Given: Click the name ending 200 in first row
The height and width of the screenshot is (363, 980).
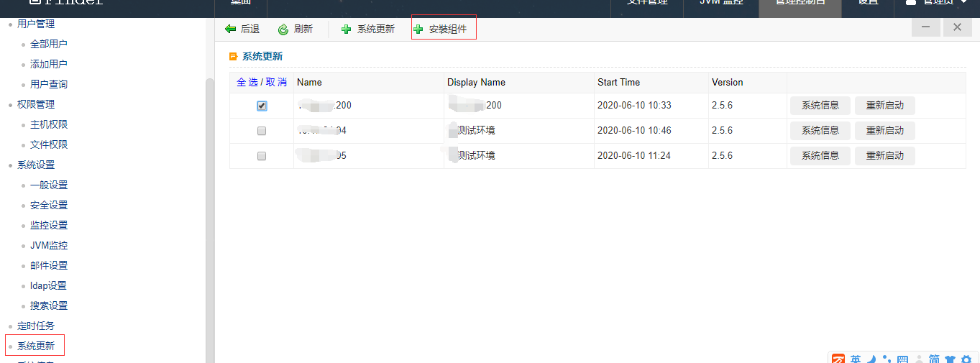Looking at the screenshot, I should click(324, 106).
